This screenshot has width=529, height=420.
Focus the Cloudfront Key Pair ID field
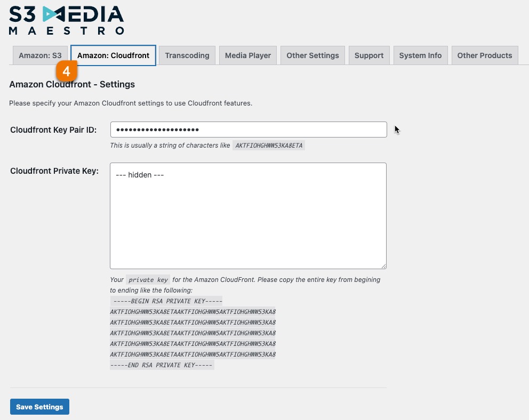tap(249, 130)
